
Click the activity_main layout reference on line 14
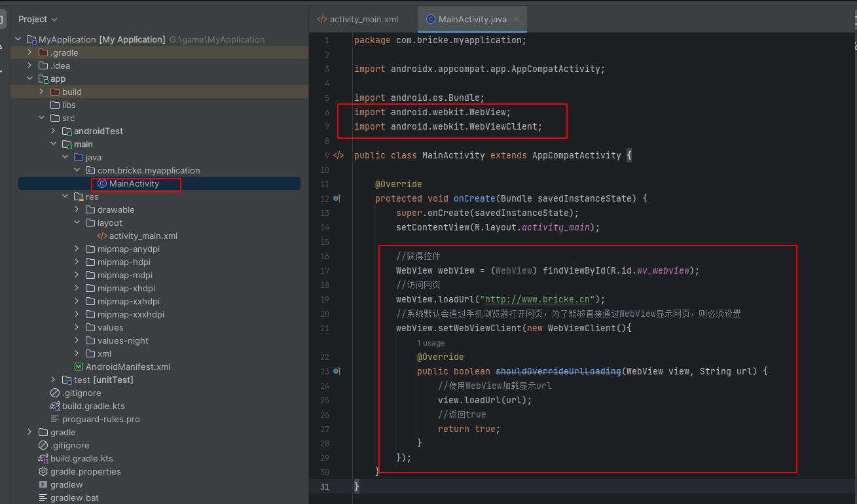pyautogui.click(x=556, y=227)
